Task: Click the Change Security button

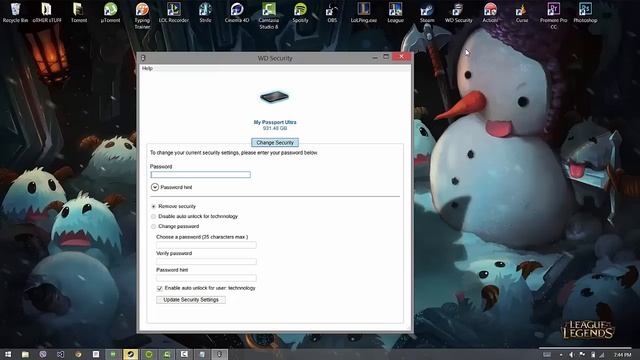Action: point(275,142)
